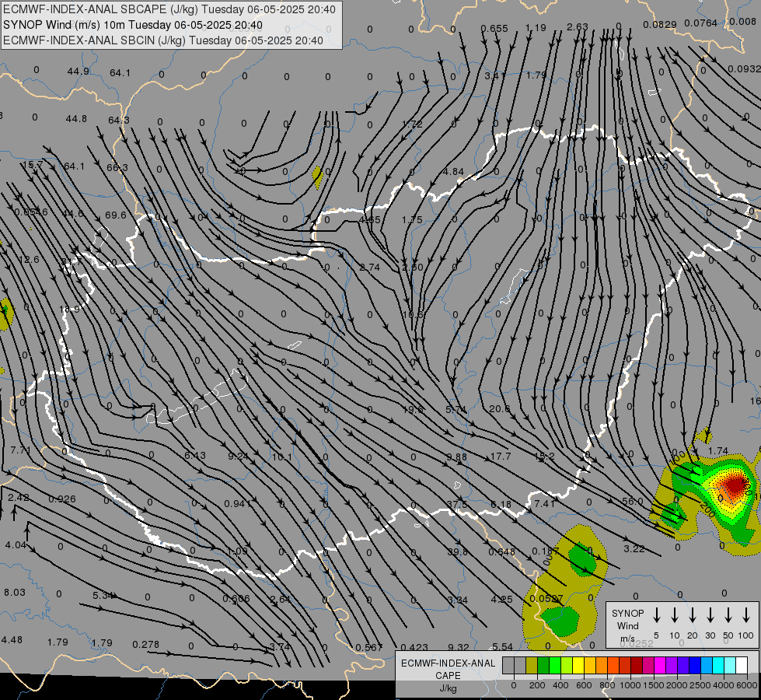
Task: Click the map value 20.6
Action: coord(499,408)
